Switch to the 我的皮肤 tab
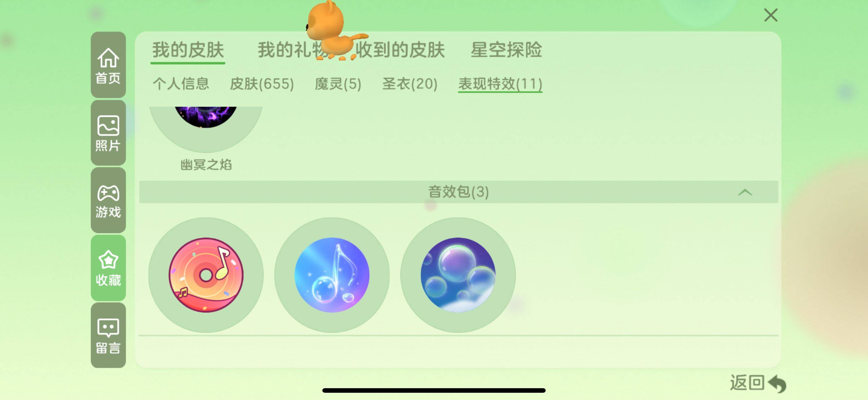 click(x=188, y=50)
